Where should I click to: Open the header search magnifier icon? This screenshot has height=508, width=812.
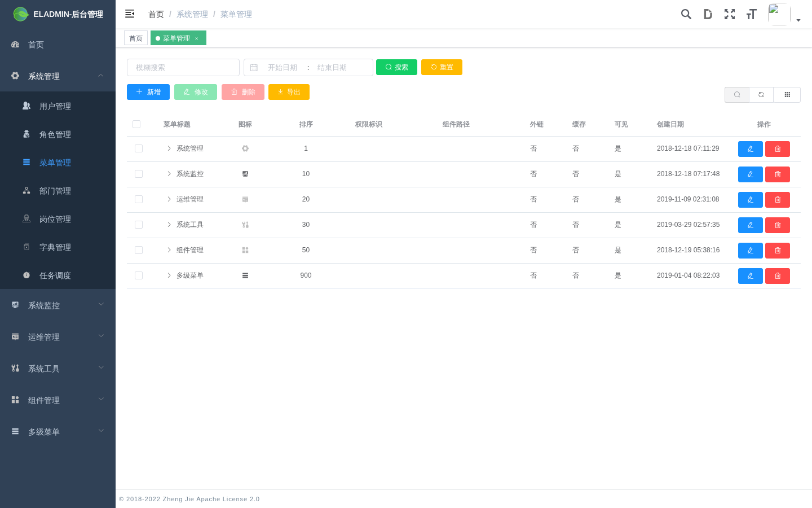coord(686,14)
